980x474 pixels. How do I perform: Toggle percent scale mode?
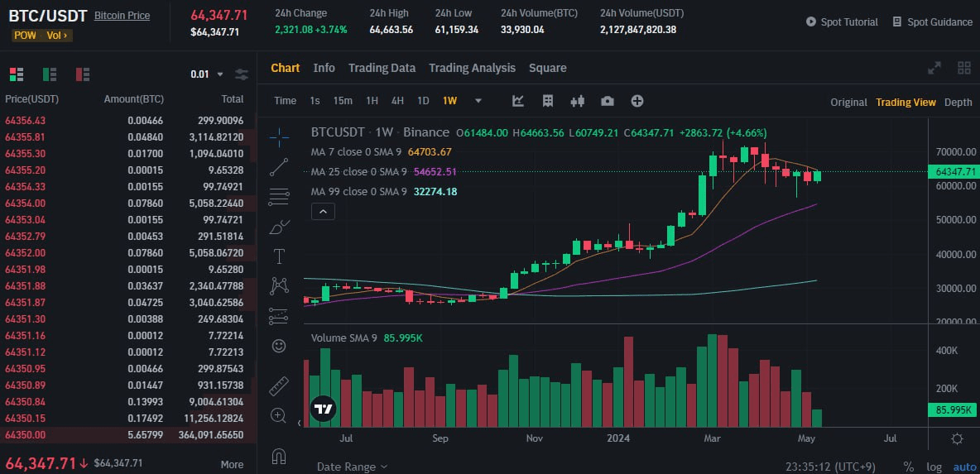909,467
